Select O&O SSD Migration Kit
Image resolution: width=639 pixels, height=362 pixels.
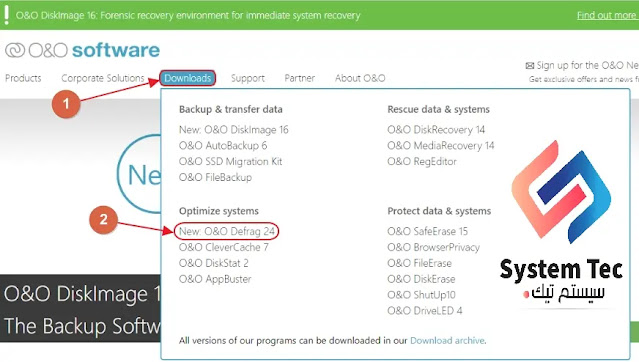(231, 161)
